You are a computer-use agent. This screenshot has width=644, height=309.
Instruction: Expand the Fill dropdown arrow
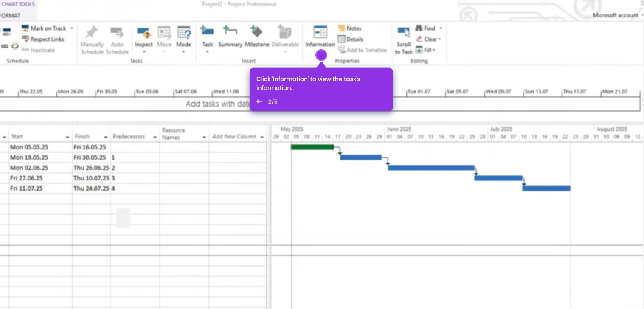click(434, 50)
